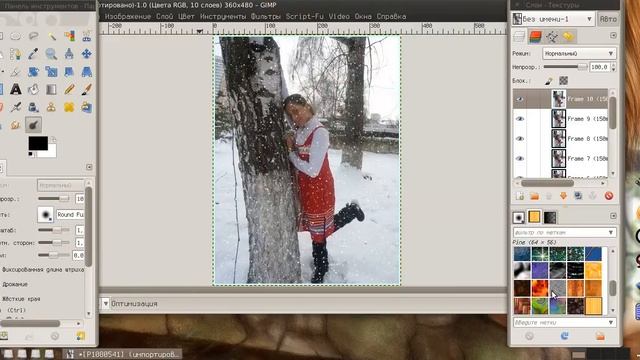The image size is (640, 360).
Task: Open the toolbox configuration menu arrow
Action: [89, 167]
